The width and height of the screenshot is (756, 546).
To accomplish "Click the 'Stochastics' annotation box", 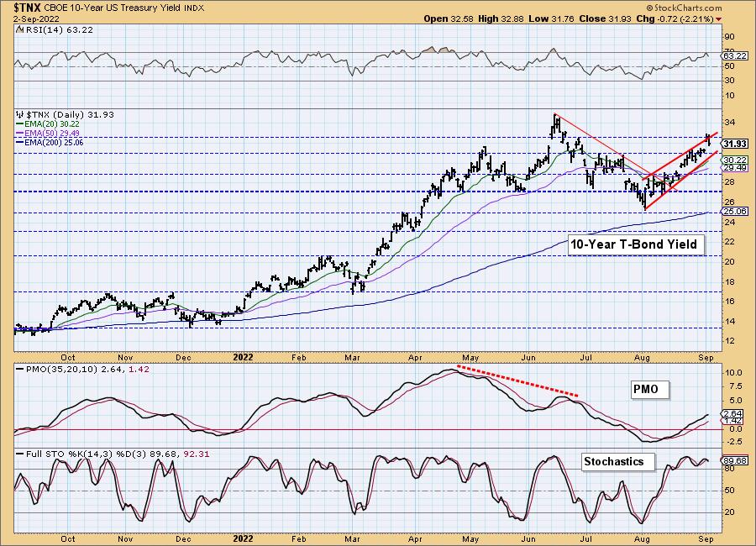I will [617, 462].
